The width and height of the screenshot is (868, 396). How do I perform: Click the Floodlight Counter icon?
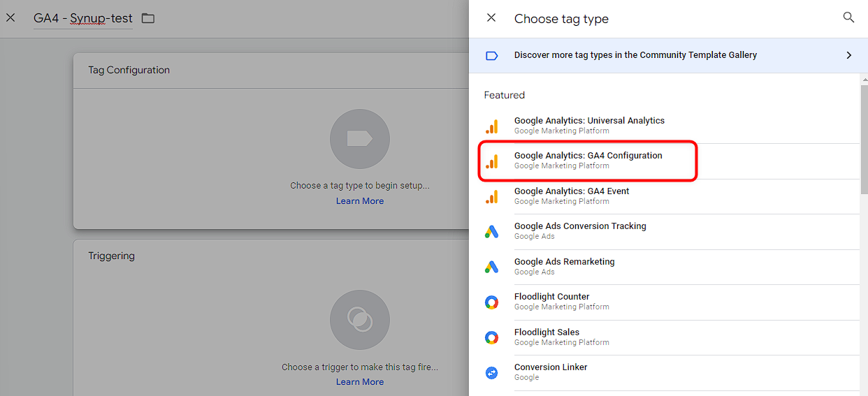tap(492, 302)
